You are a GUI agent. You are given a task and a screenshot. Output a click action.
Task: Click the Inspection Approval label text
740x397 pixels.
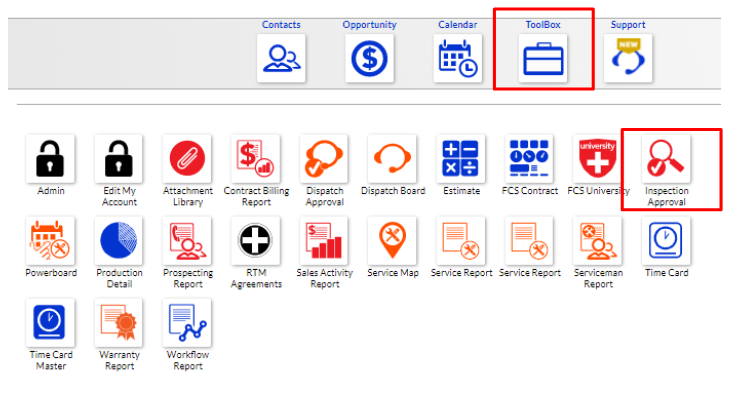click(x=666, y=196)
